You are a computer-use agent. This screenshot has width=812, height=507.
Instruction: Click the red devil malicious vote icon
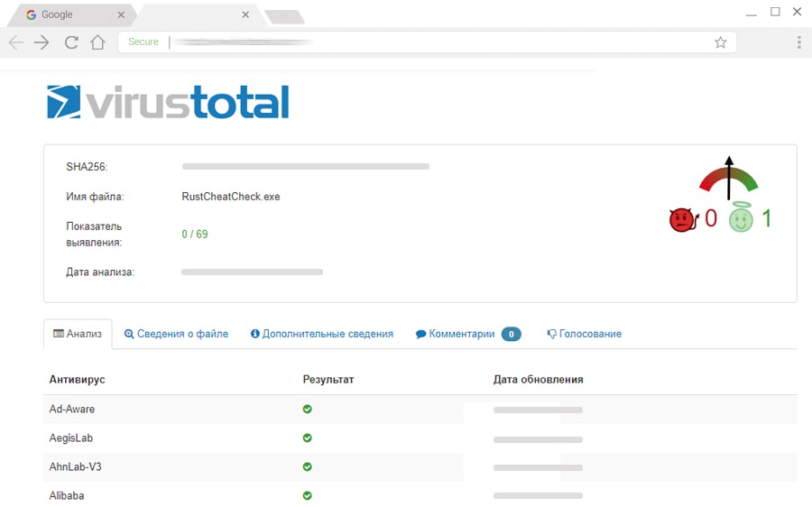[x=684, y=219]
